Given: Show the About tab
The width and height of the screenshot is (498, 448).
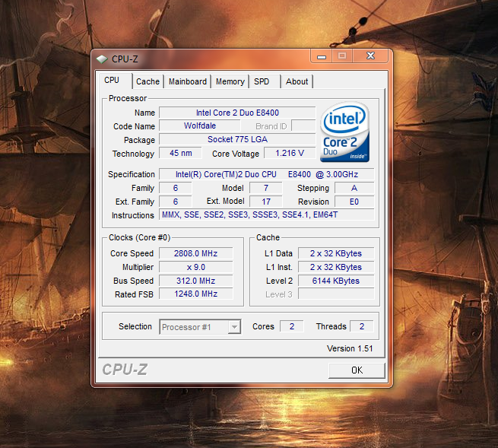Looking at the screenshot, I should pyautogui.click(x=297, y=81).
